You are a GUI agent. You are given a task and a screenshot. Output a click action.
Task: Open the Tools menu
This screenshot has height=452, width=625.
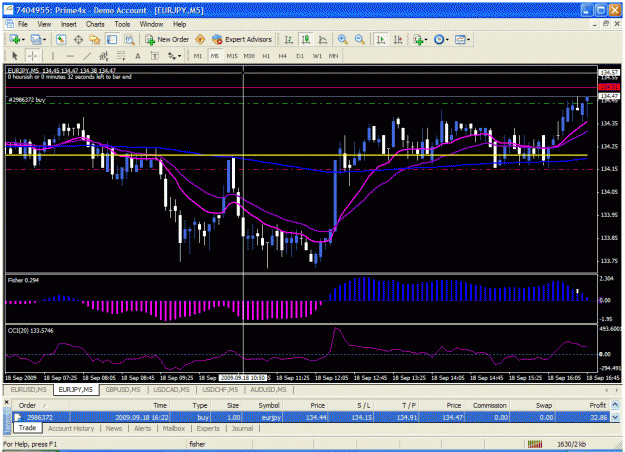(x=122, y=24)
